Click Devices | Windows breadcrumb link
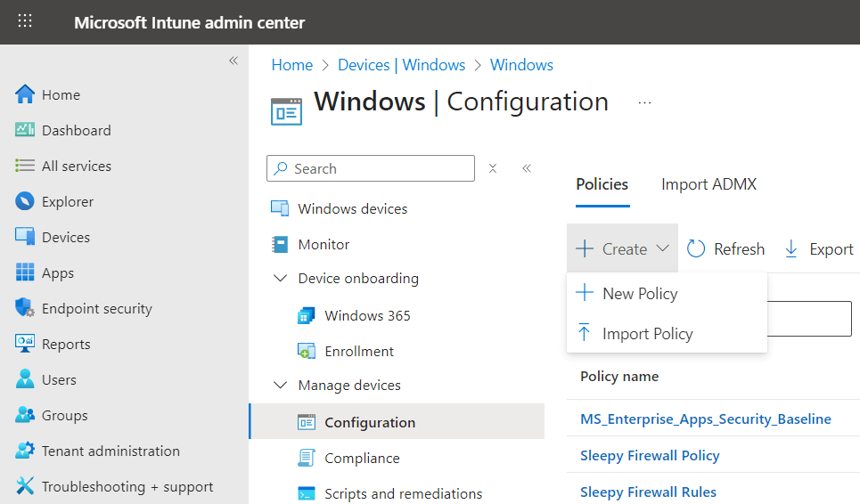 401,65
